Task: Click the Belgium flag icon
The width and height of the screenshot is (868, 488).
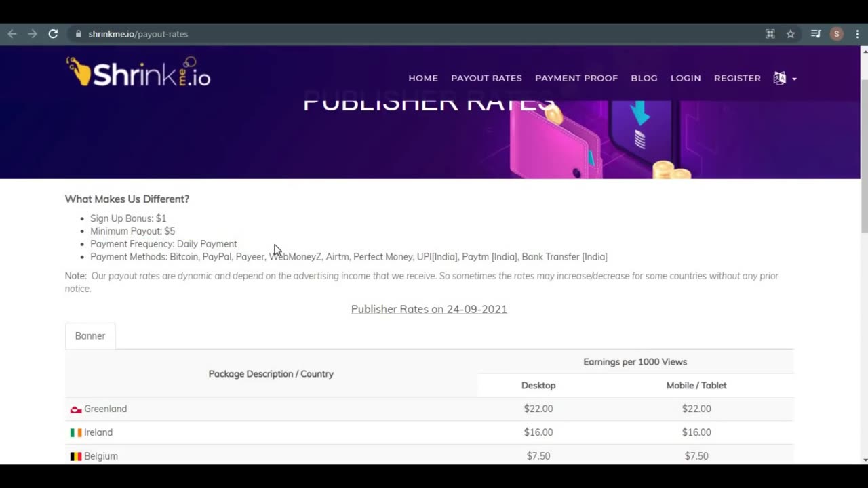Action: (x=76, y=456)
